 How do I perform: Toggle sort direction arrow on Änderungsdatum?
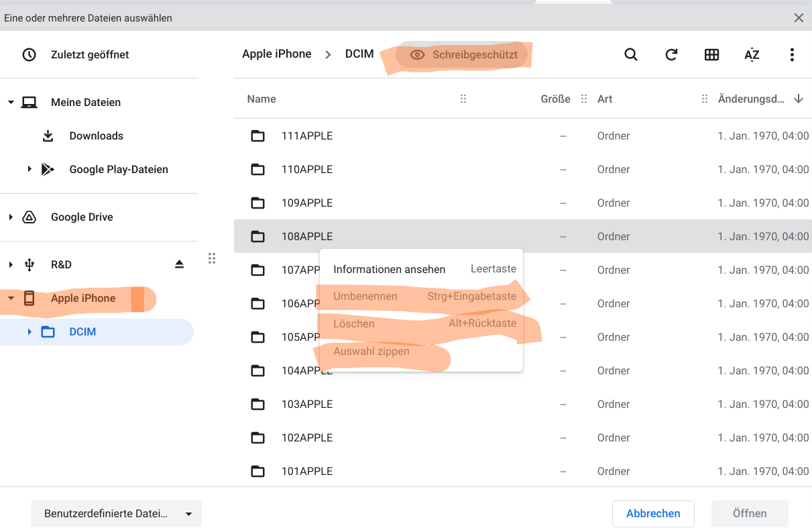[799, 99]
